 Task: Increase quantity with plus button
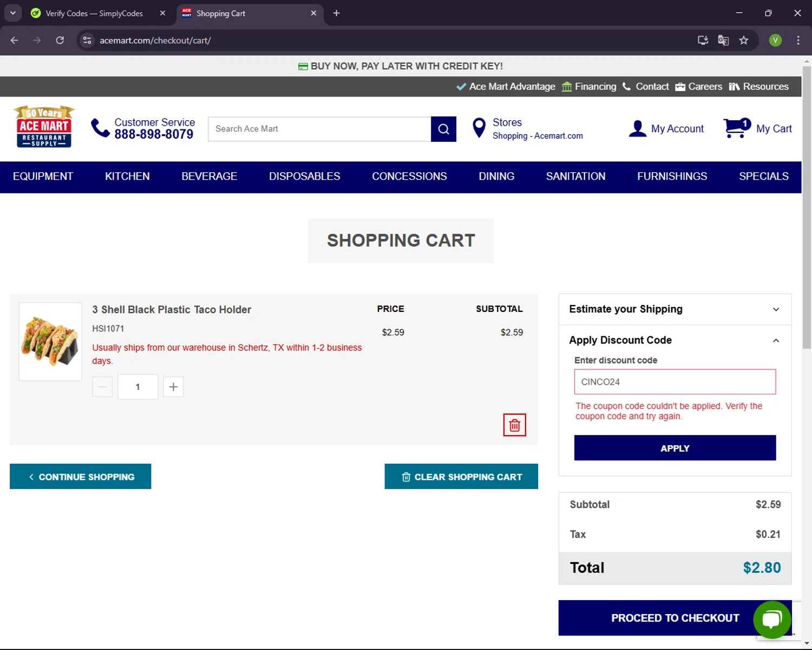(173, 387)
